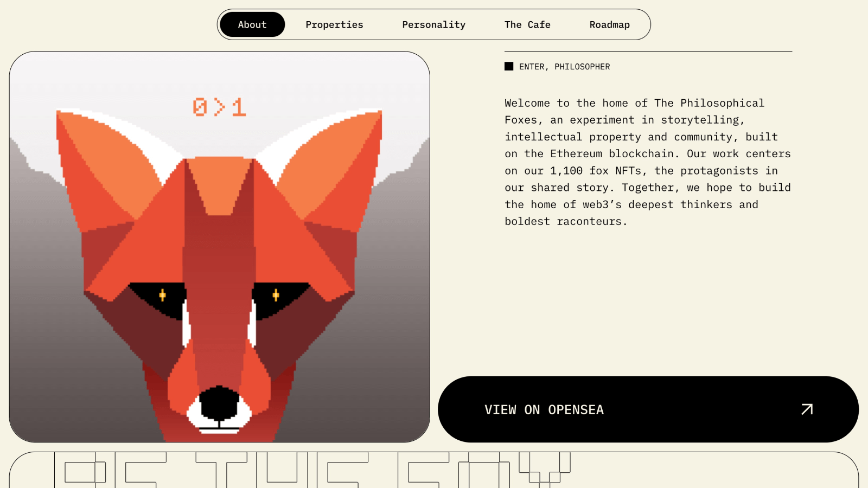Click the diagonal arrow icon on OpenSea button
This screenshot has height=488, width=868.
(x=807, y=409)
